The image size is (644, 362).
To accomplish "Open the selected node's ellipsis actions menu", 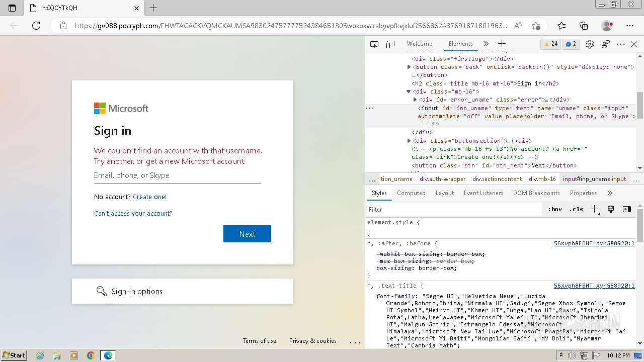I will 370,108.
